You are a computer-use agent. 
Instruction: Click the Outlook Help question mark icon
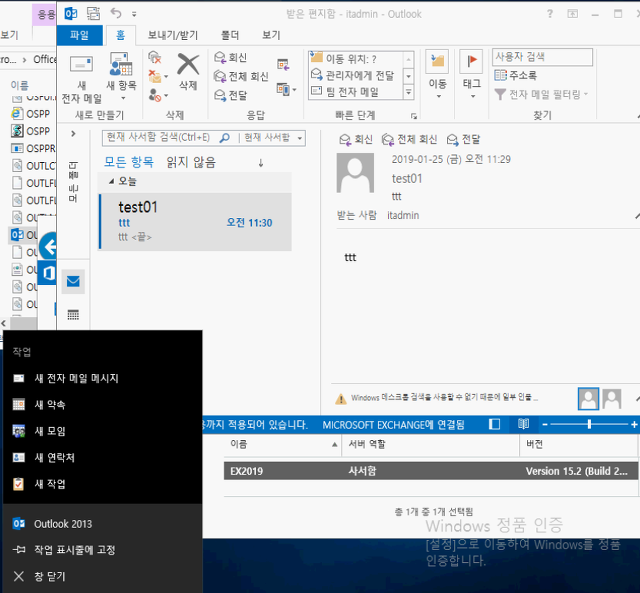tap(550, 14)
